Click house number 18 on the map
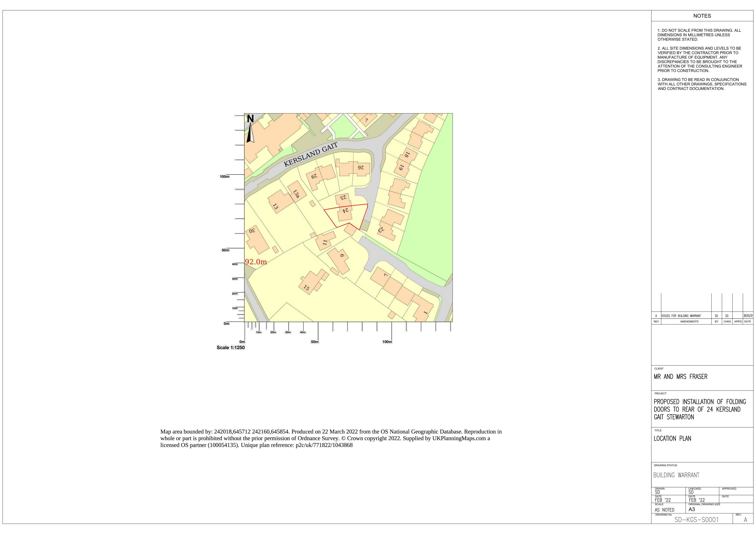 coord(407,154)
